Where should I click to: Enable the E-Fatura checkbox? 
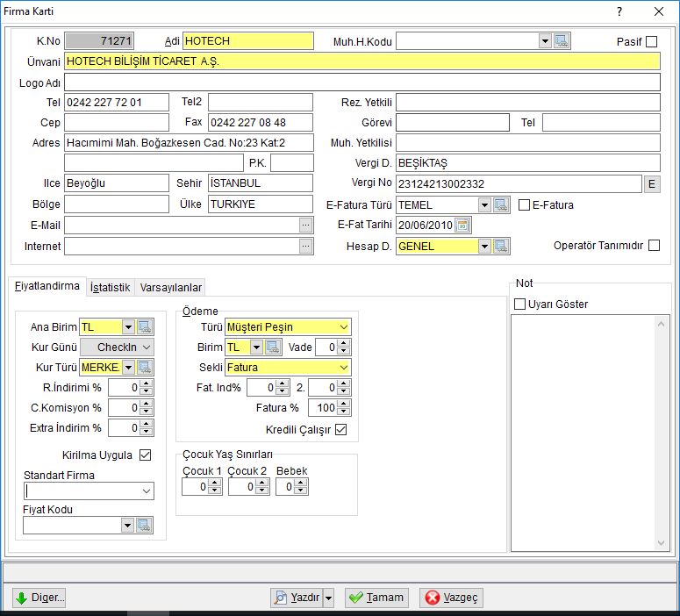(x=524, y=204)
